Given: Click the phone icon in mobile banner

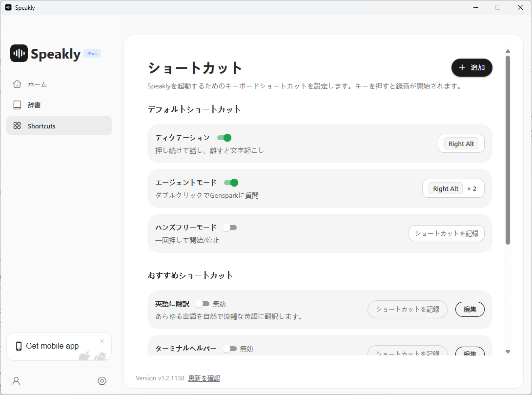Looking at the screenshot, I should [x=19, y=346].
